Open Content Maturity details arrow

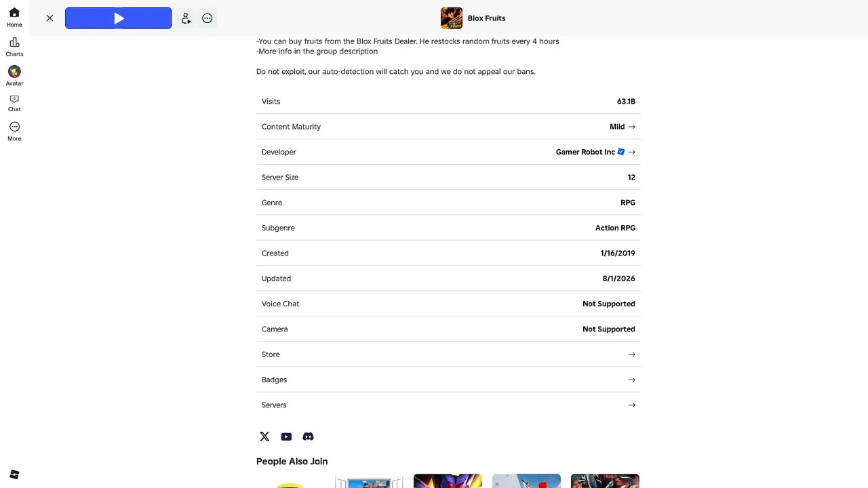point(631,127)
